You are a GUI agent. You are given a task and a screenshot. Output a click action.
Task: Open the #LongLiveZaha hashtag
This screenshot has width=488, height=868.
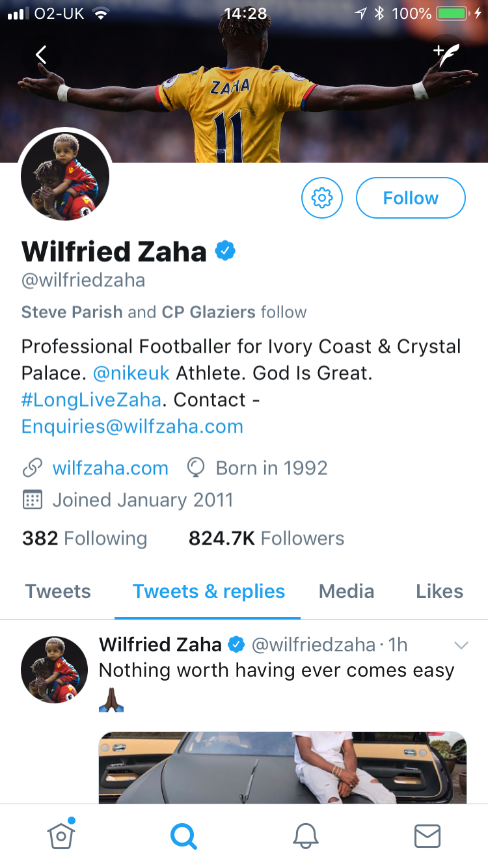click(x=91, y=400)
